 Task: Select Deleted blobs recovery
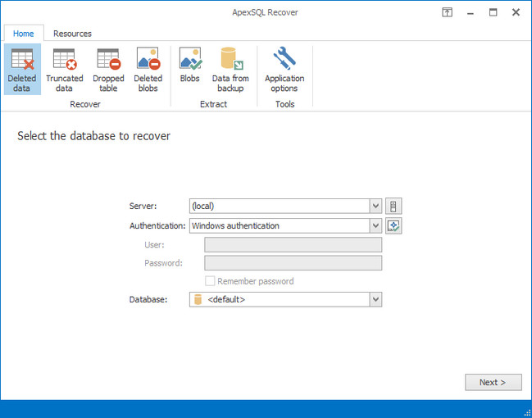tap(148, 70)
